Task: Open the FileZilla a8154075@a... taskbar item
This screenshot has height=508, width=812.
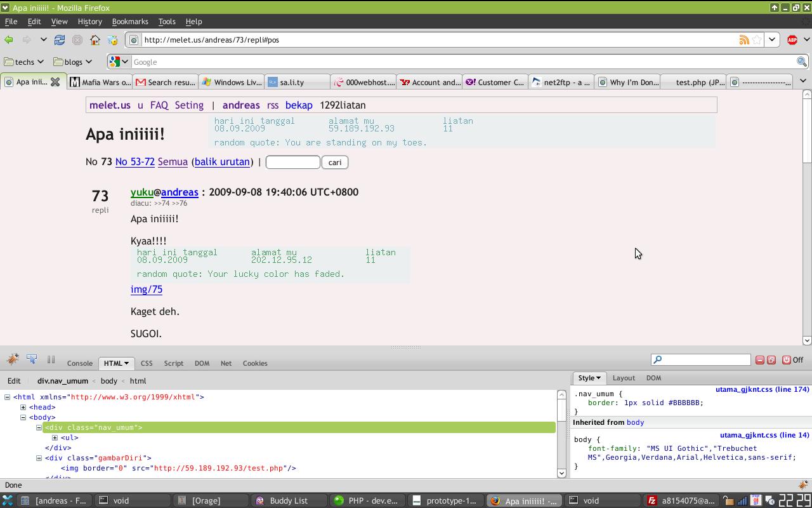Action: tap(681, 500)
